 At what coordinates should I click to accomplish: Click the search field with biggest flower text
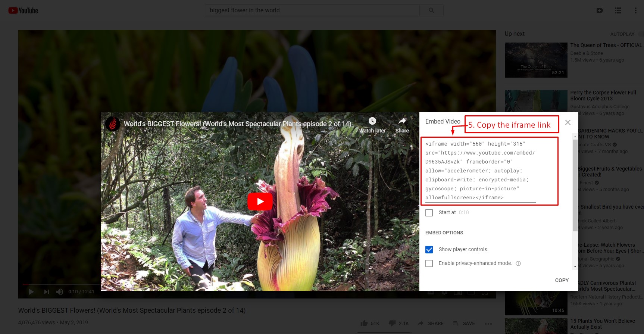(312, 10)
